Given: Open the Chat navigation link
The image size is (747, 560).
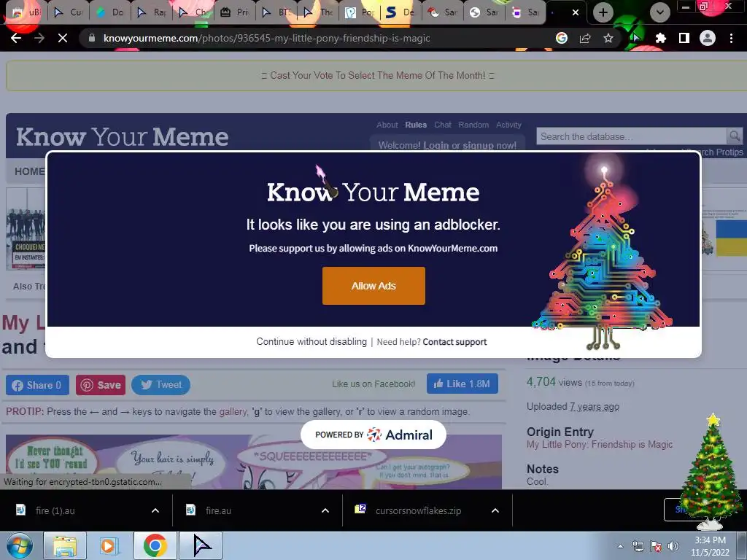Looking at the screenshot, I should (443, 125).
